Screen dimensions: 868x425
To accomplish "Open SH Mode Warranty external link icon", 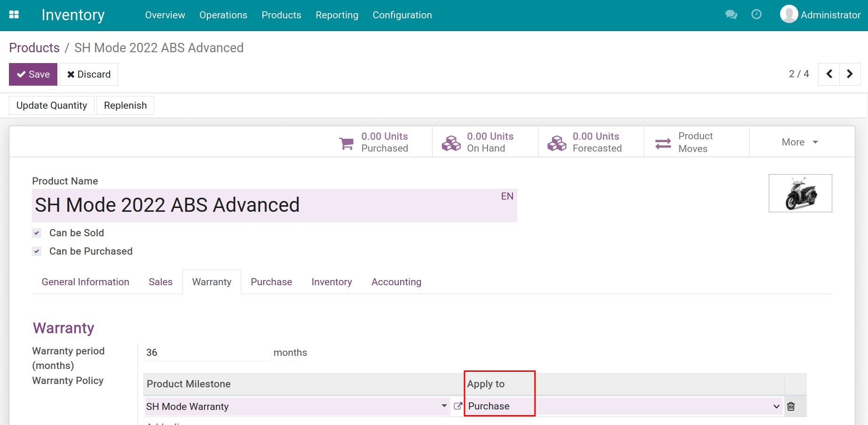I will (458, 406).
